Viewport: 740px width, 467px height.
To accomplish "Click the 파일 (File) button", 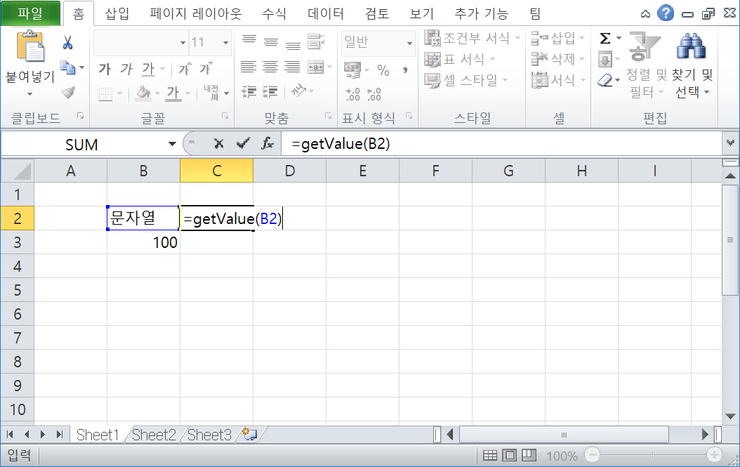I will [29, 14].
